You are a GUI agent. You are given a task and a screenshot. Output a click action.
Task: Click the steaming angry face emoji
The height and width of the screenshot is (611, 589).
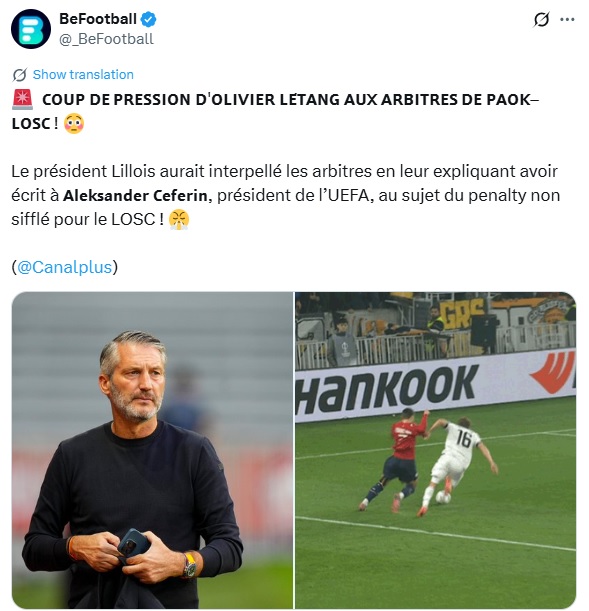tap(179, 219)
